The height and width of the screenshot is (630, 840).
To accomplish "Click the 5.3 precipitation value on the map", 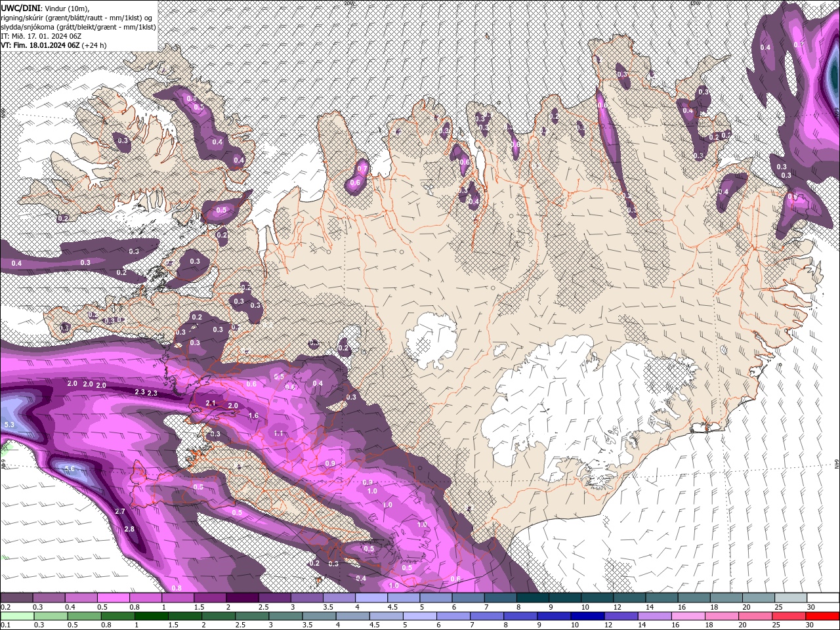I will point(9,425).
